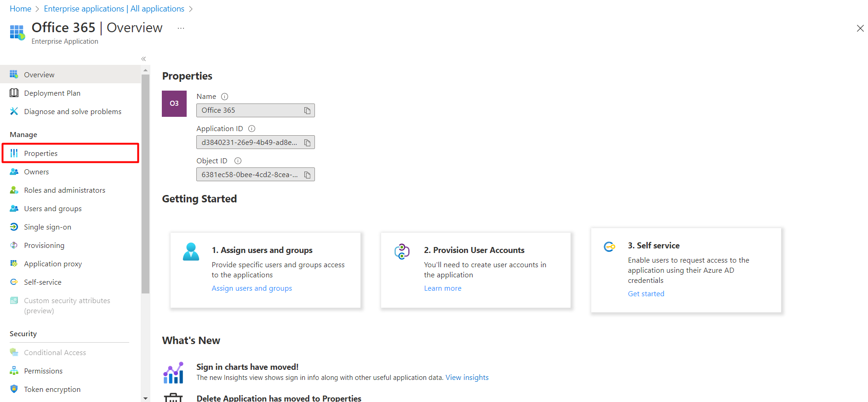Viewport: 868px width, 402px height.
Task: Open Roles and administrators
Action: click(70, 190)
